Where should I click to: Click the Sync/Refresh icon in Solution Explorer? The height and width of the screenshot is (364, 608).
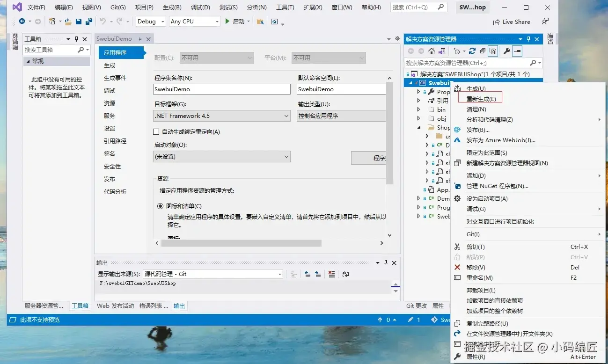(472, 51)
